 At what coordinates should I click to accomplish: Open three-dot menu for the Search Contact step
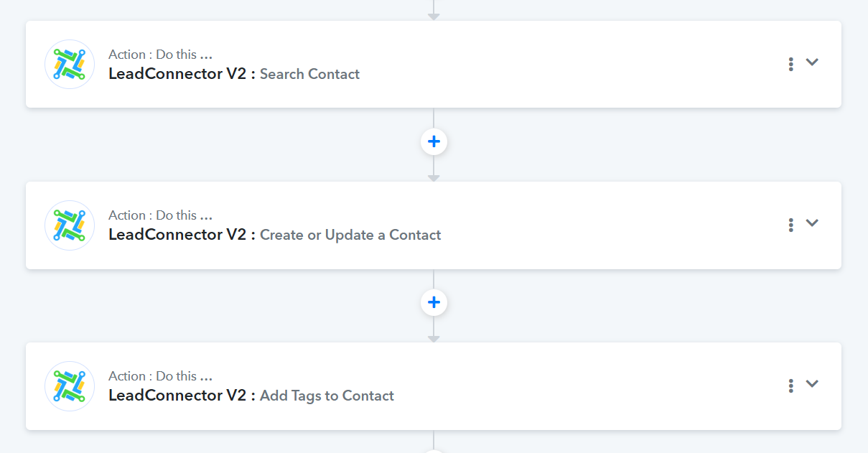[790, 64]
